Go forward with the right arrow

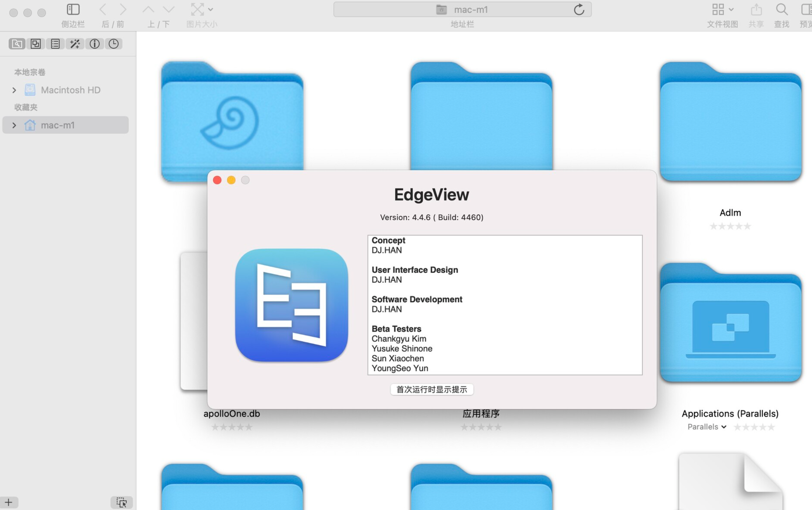(x=123, y=9)
